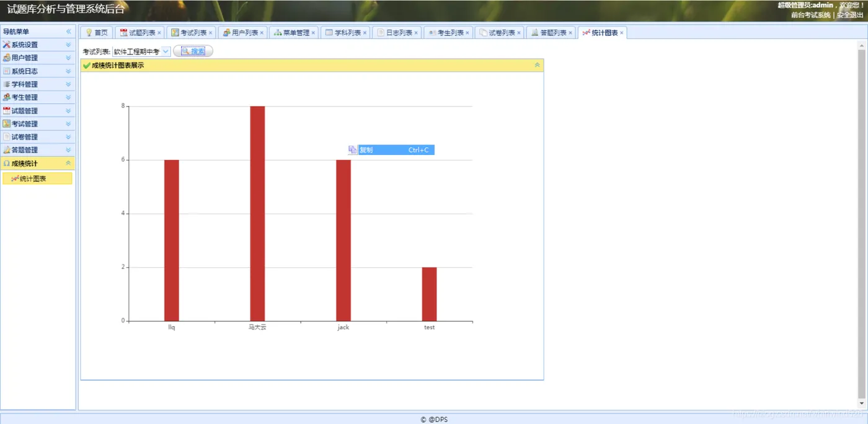Click the magnifier icon in 搜索 button
The width and height of the screenshot is (868, 424).
click(x=185, y=51)
